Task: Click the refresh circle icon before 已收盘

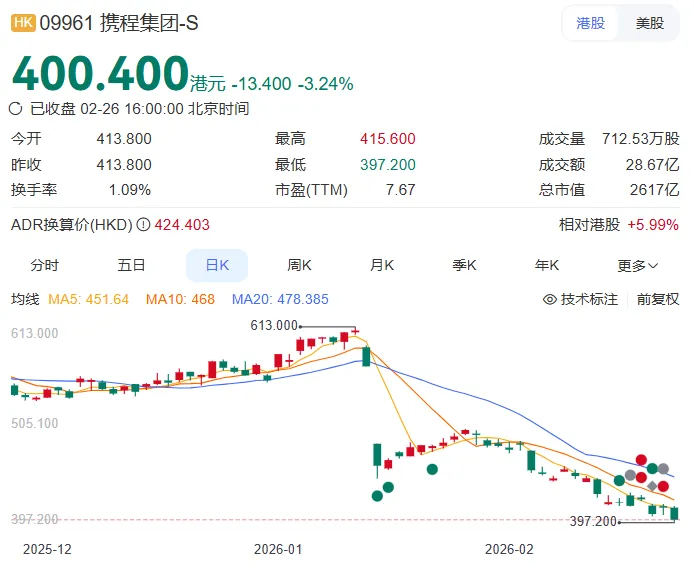Action: (x=15, y=108)
